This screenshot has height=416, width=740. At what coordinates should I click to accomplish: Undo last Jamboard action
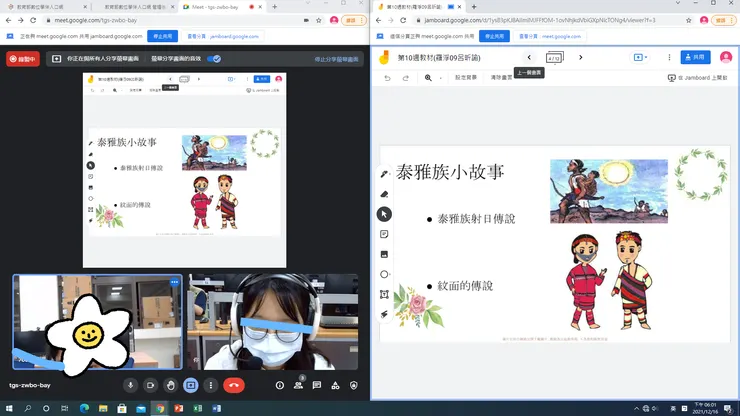387,78
